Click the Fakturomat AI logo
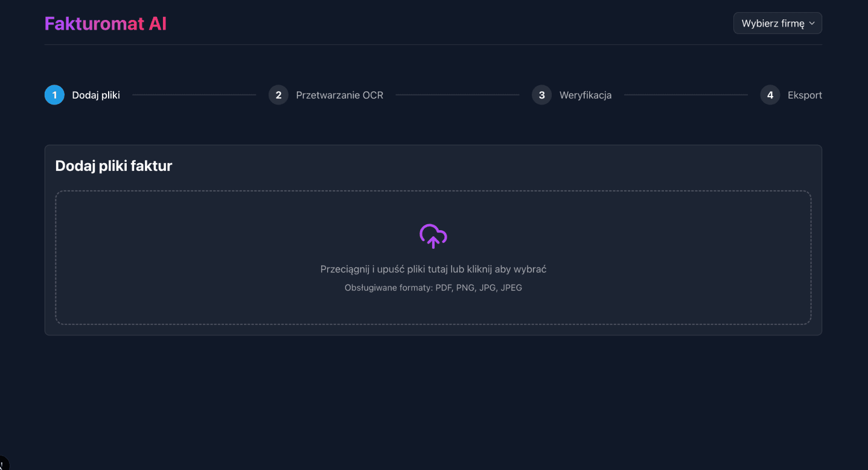The width and height of the screenshot is (868, 470). click(106, 24)
